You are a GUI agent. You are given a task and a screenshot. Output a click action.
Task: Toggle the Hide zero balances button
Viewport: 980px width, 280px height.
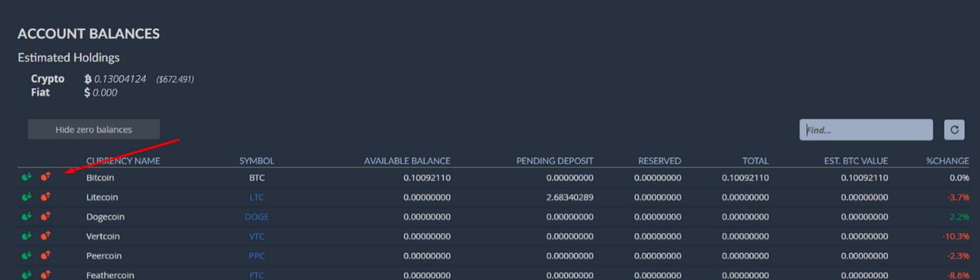[x=93, y=130]
